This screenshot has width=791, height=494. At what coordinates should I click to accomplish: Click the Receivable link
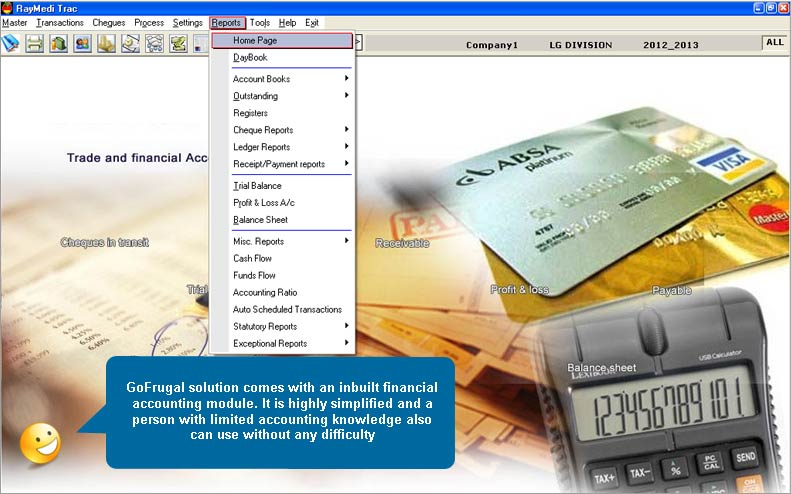402,243
